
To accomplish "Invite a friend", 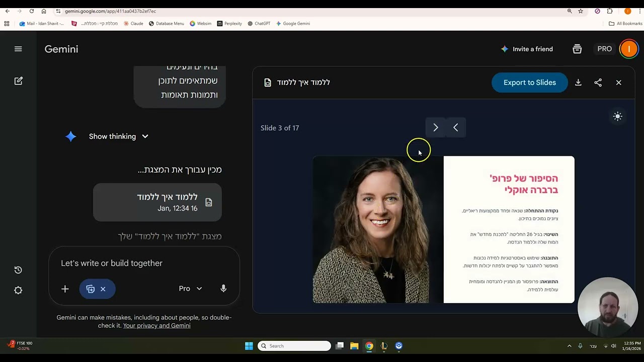I will coord(527,49).
